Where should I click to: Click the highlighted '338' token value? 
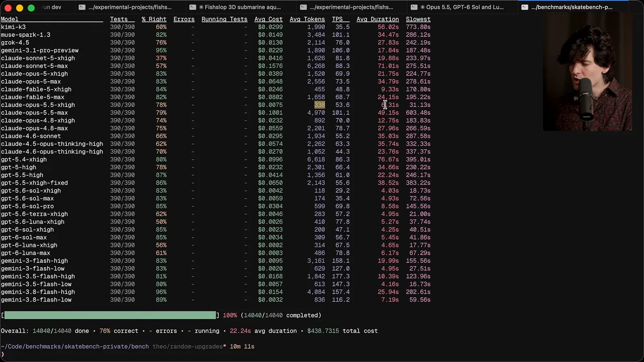tap(320, 105)
